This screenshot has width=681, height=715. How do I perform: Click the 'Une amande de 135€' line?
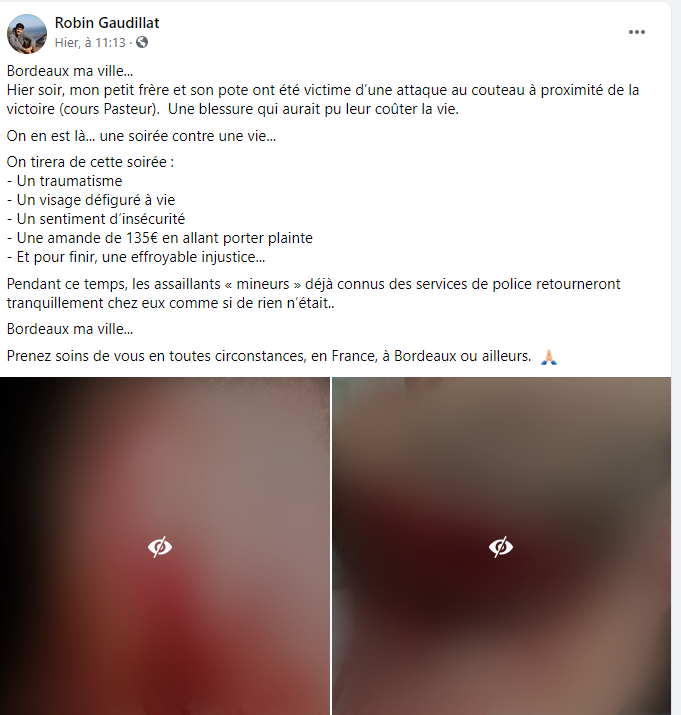pyautogui.click(x=160, y=238)
